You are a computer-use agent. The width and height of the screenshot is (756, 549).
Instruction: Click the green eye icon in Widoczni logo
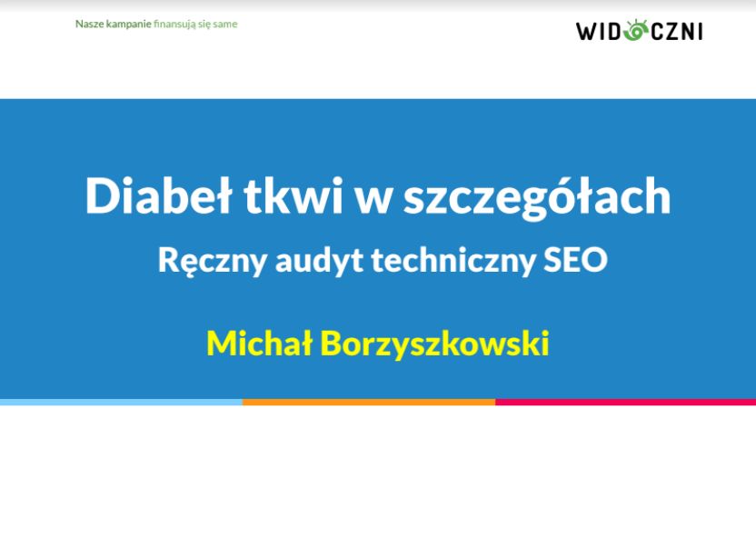(x=635, y=31)
